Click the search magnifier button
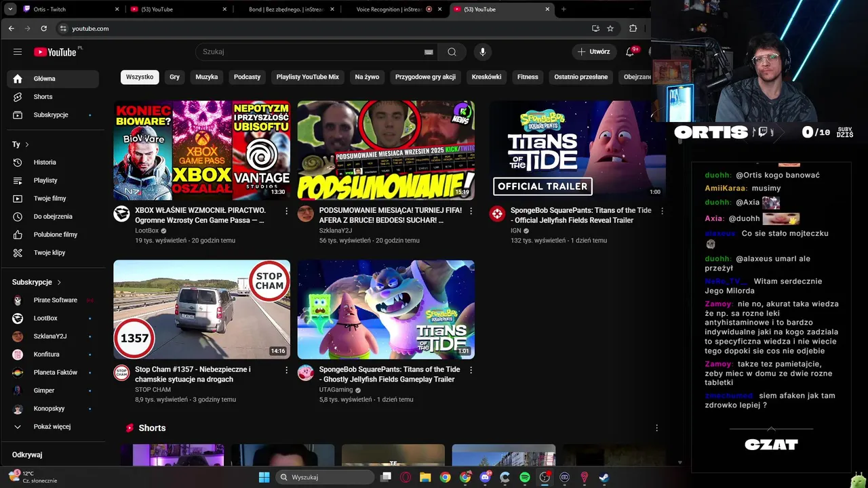The image size is (868, 488). (452, 52)
